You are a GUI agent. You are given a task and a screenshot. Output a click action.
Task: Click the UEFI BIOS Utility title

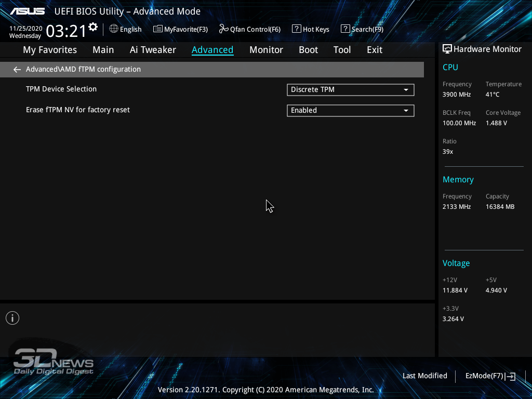pos(127,11)
